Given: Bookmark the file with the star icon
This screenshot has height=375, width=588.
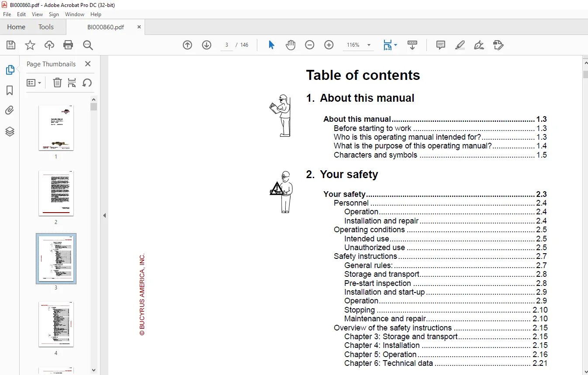Looking at the screenshot, I should (30, 45).
